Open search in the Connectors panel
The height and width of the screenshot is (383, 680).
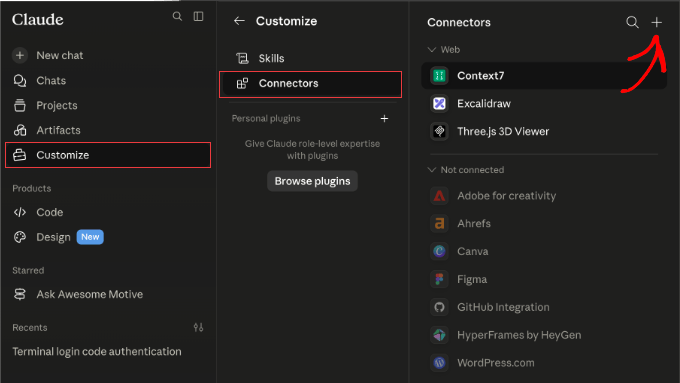632,22
